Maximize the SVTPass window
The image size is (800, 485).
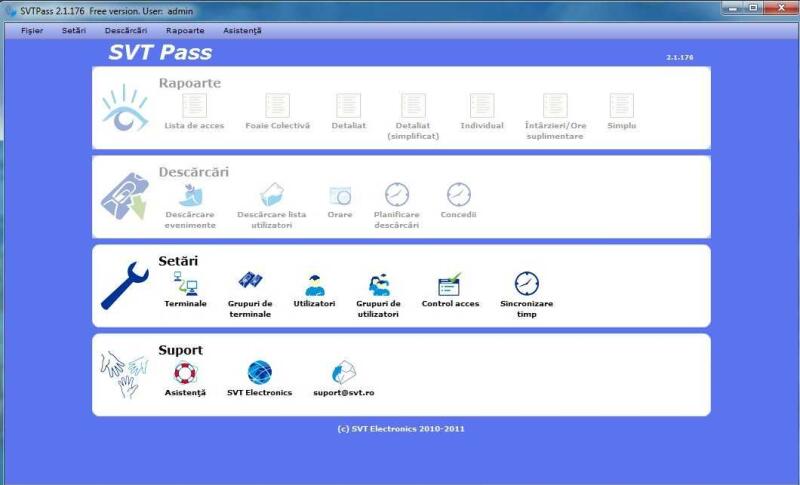coord(753,8)
